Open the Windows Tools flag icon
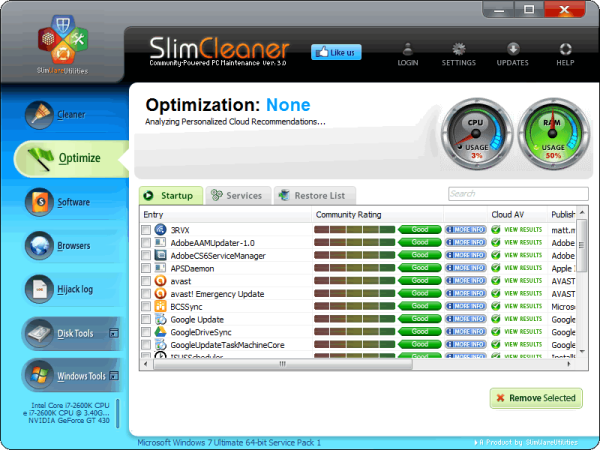The image size is (600, 450). tap(39, 375)
